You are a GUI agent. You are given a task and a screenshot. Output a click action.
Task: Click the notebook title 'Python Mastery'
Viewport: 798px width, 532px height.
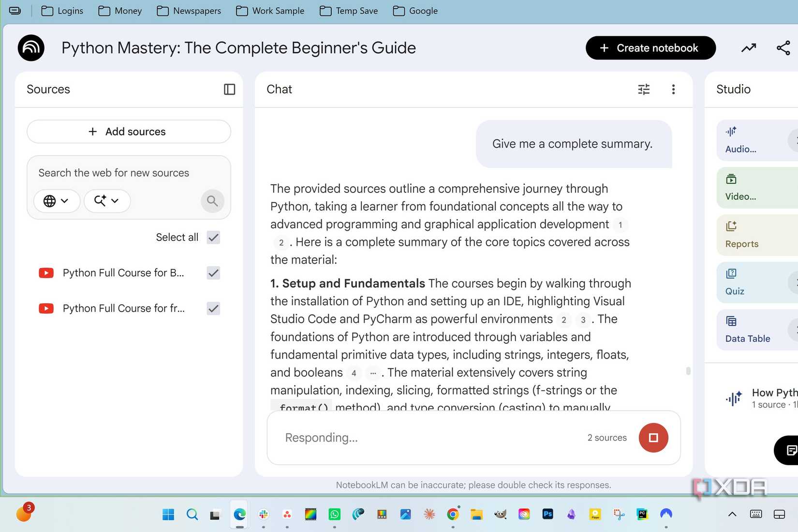coord(238,48)
